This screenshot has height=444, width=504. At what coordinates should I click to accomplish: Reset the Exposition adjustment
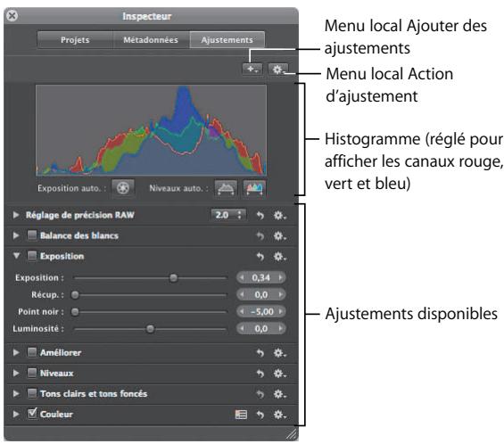[260, 257]
